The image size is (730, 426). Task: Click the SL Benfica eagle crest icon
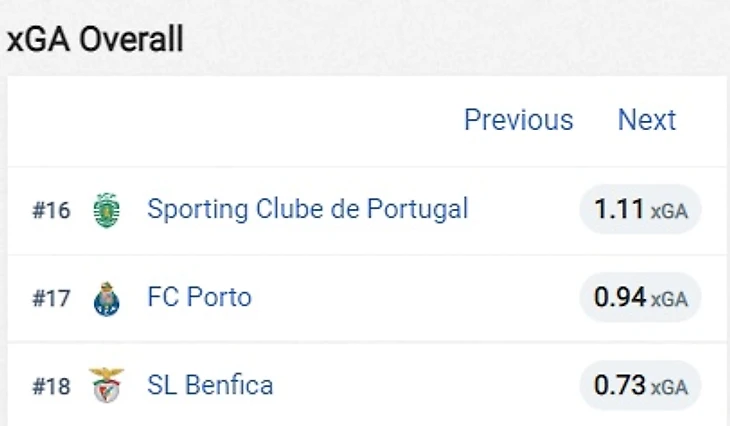click(107, 385)
